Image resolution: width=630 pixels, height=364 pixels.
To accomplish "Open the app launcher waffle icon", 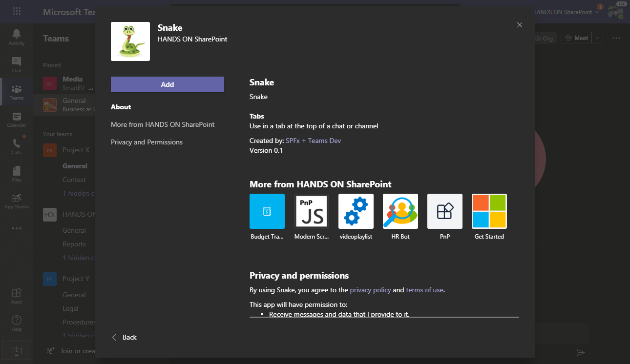I will tap(17, 11).
